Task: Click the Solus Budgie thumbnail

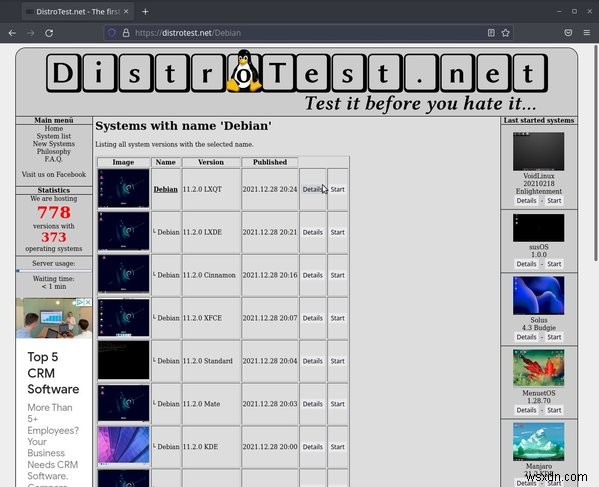Action: click(x=538, y=295)
